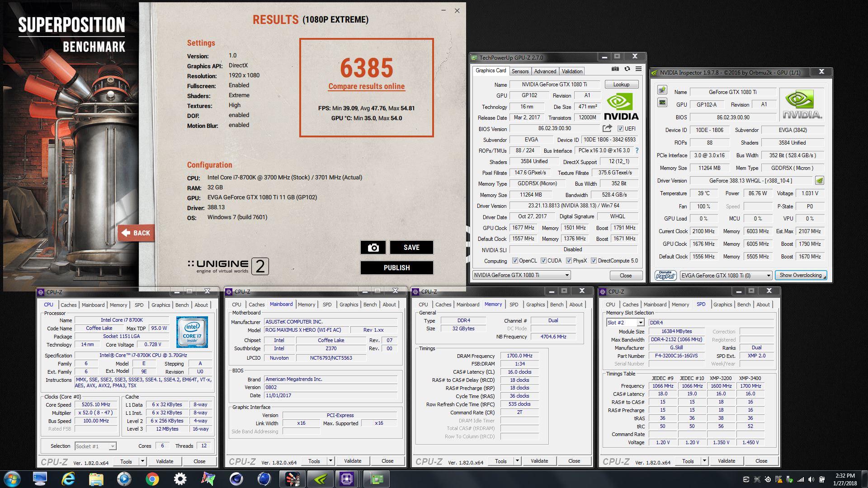The height and width of the screenshot is (488, 868).
Task: Open the GPU-Z hamburger menu icon
Action: (x=638, y=69)
